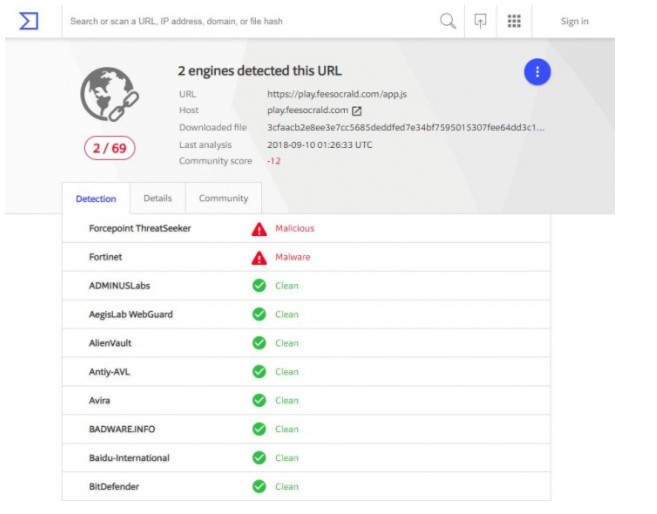Switch to the Details tab
The height and width of the screenshot is (514, 657).
tap(157, 198)
